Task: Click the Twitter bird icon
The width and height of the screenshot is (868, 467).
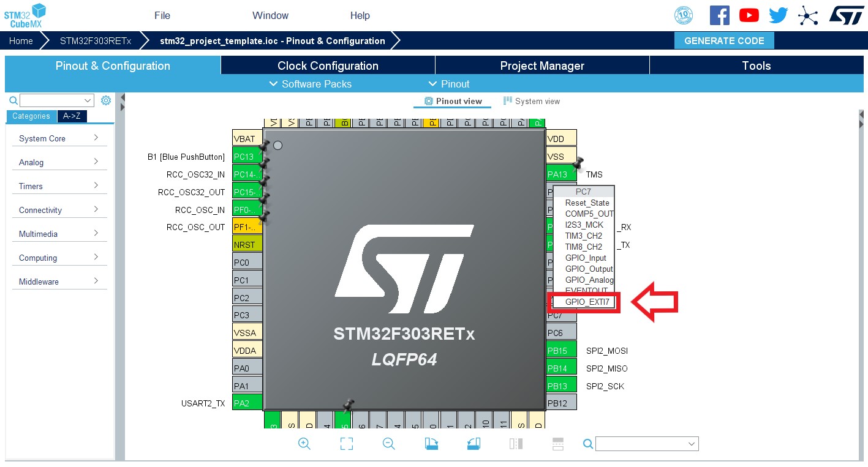Action: tap(778, 15)
